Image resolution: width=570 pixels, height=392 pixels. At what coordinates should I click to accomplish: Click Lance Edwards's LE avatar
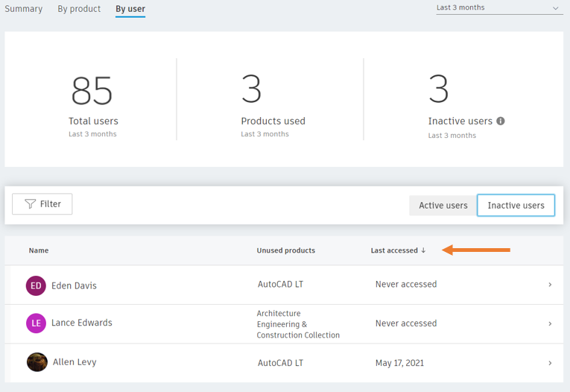tap(36, 323)
